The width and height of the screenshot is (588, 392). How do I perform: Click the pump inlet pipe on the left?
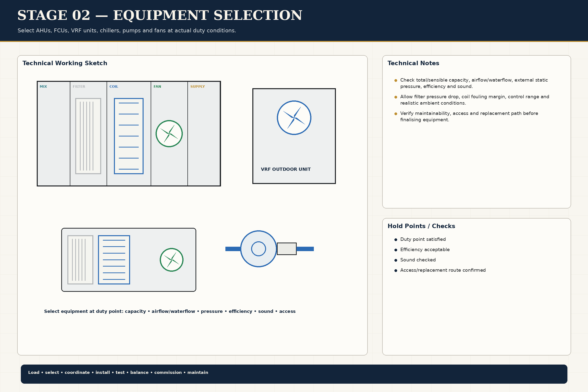coord(233,249)
